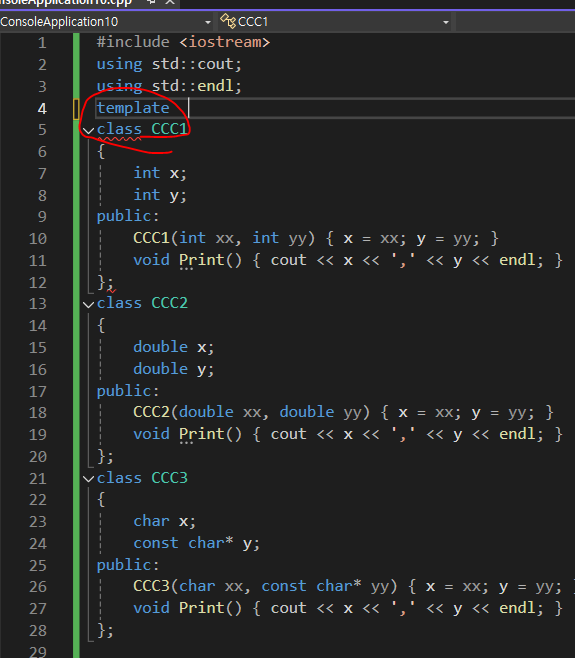Place cursor on 'using std::cout;' line

tap(169, 64)
